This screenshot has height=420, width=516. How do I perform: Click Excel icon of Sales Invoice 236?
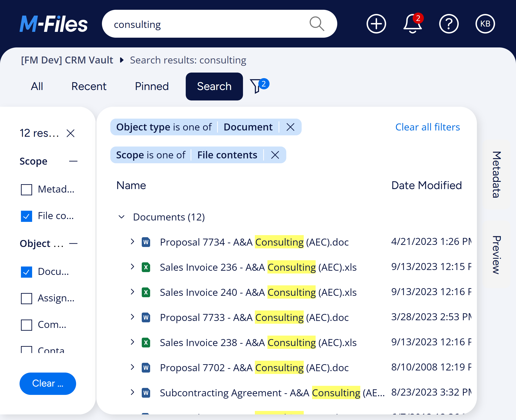[146, 267]
